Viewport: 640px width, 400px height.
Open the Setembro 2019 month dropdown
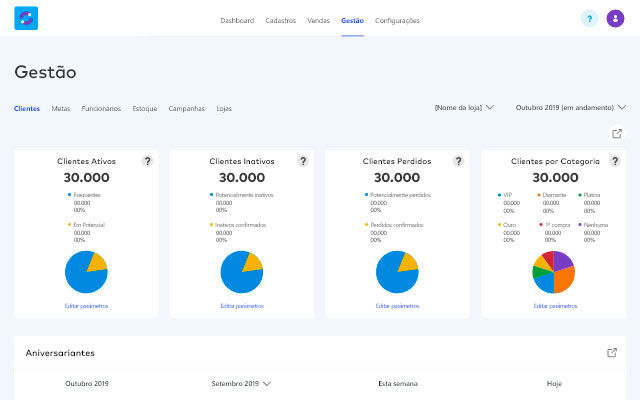point(241,383)
